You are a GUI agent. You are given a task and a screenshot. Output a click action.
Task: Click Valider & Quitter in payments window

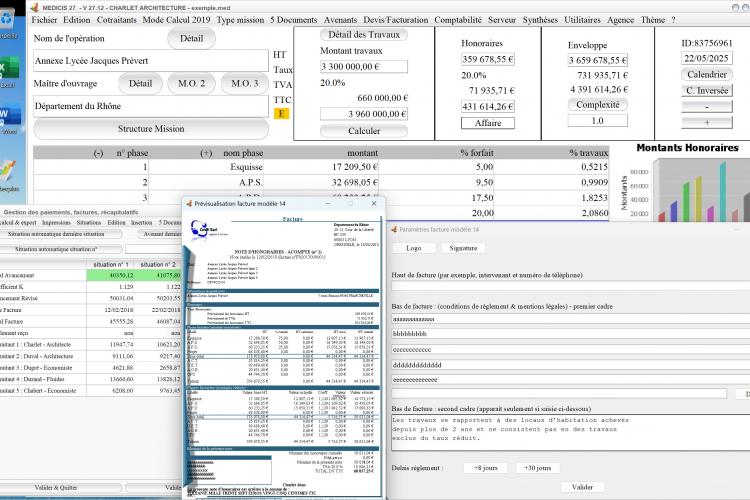pyautogui.click(x=56, y=488)
